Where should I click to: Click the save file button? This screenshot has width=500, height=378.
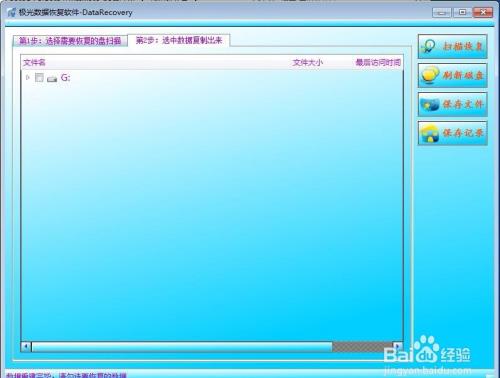[x=452, y=104]
